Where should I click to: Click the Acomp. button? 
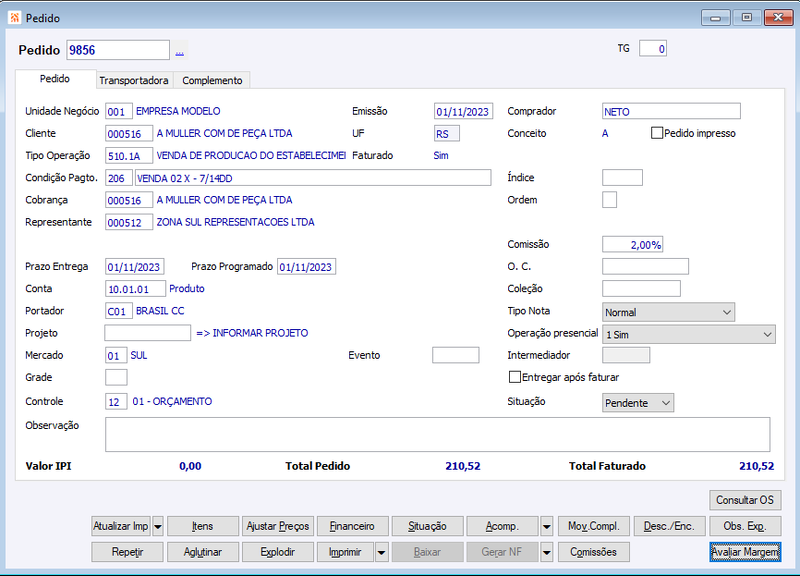coord(502,526)
